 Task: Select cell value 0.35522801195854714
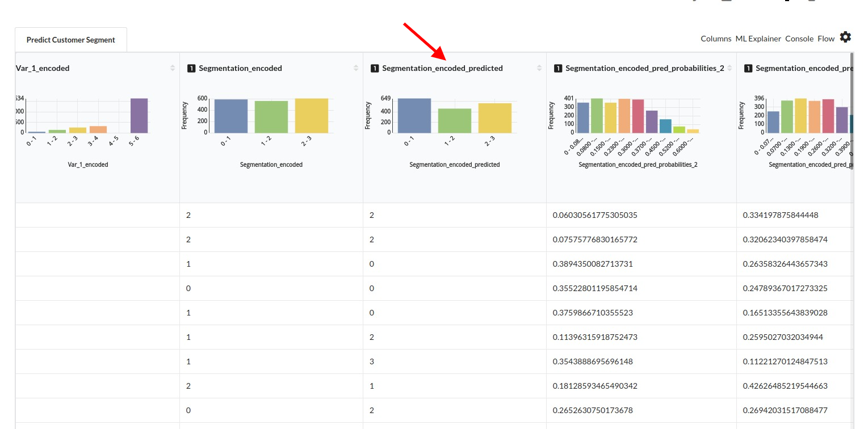[x=595, y=288]
